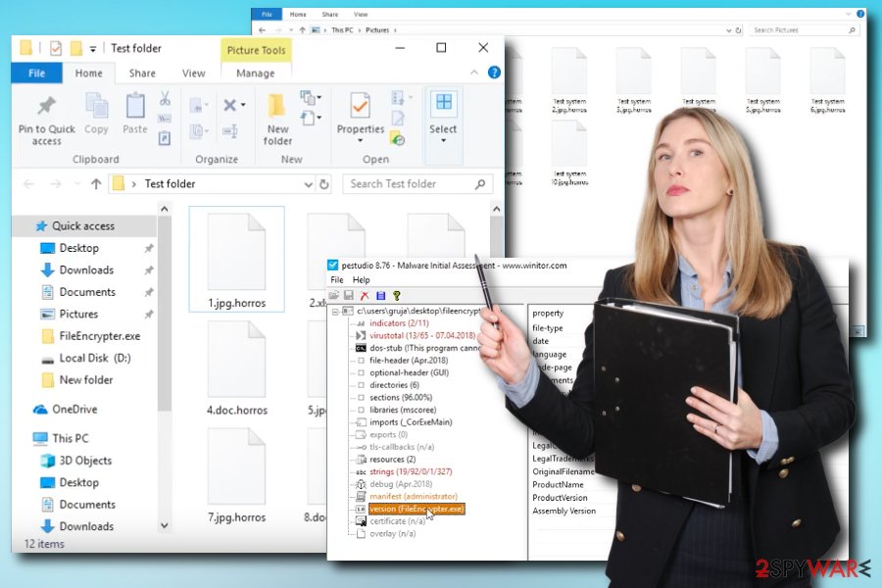Viewport: 882px width, 588px height.
Task: Open OneDrive in navigation pane
Action: click(74, 409)
